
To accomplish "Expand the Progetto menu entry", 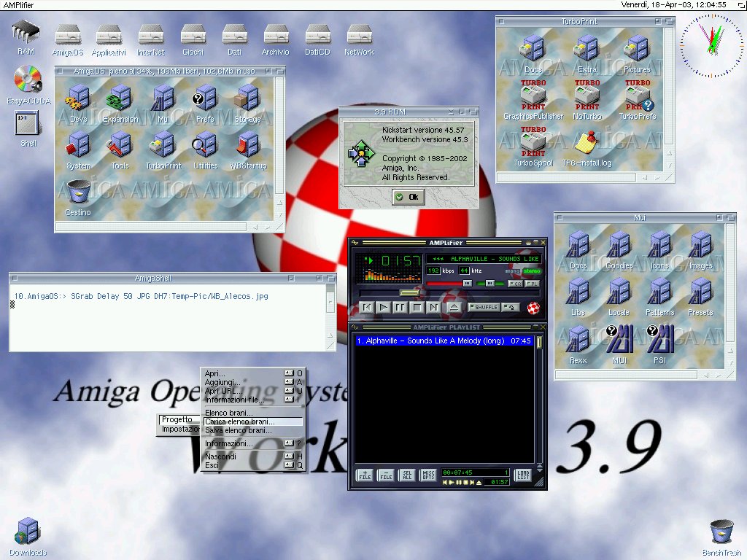I will click(x=178, y=420).
